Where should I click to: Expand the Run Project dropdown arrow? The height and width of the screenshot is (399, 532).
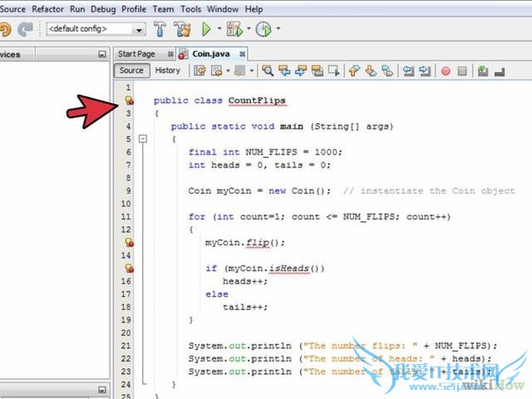point(219,28)
